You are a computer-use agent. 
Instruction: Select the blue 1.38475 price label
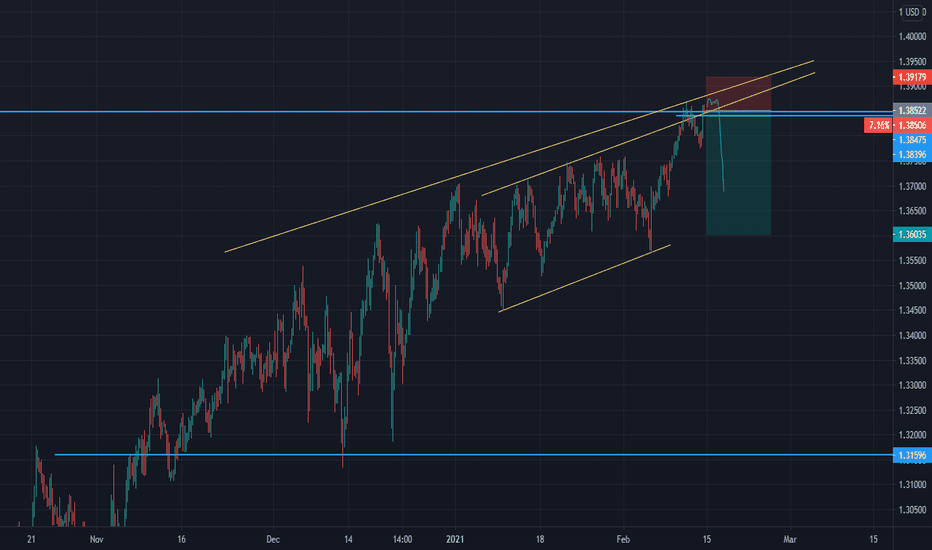tap(912, 140)
